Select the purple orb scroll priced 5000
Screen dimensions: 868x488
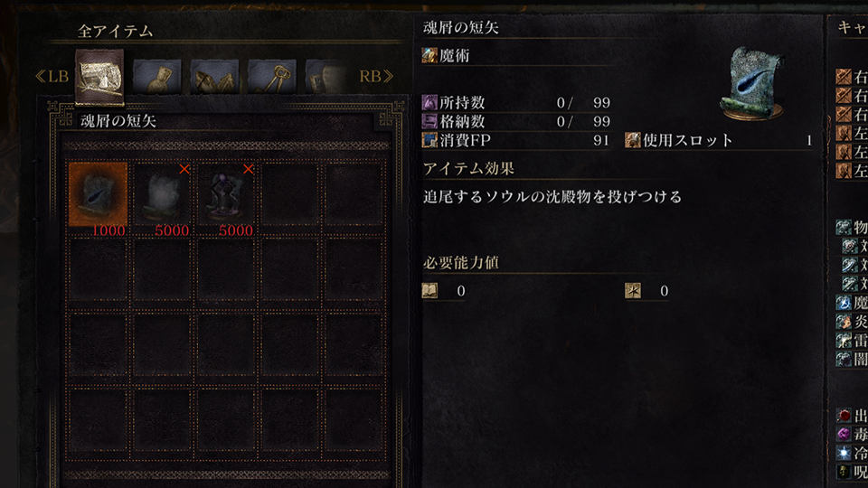point(226,193)
